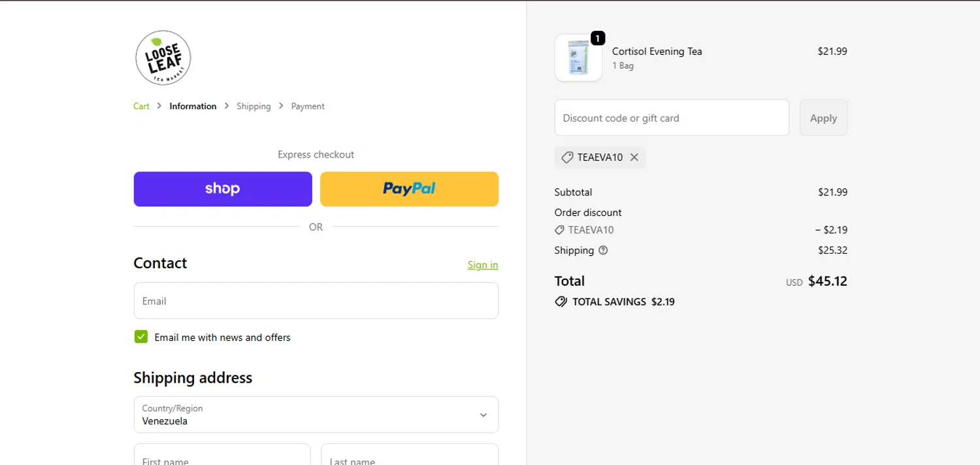The image size is (980, 465).
Task: Click the − $2.19 discount value
Action: 831,230
